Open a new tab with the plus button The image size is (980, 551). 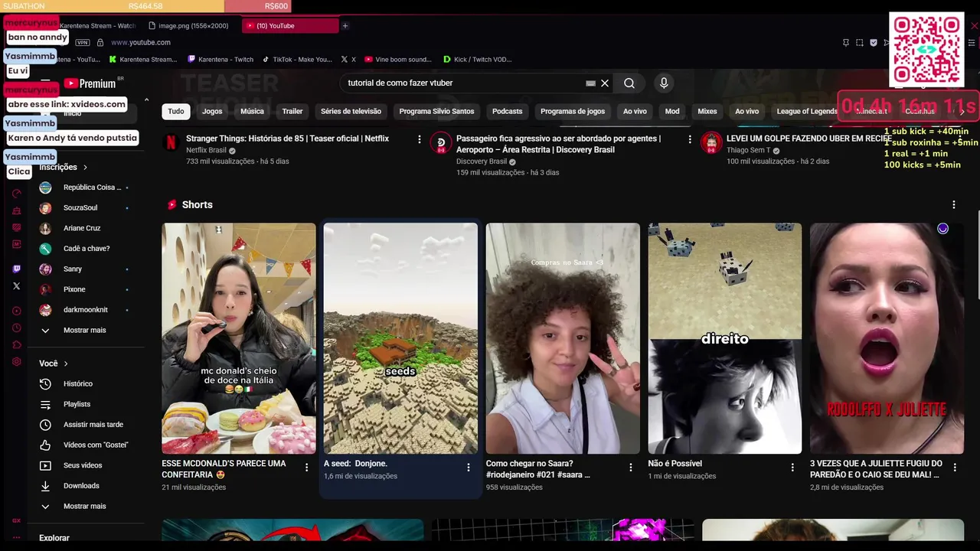[345, 26]
